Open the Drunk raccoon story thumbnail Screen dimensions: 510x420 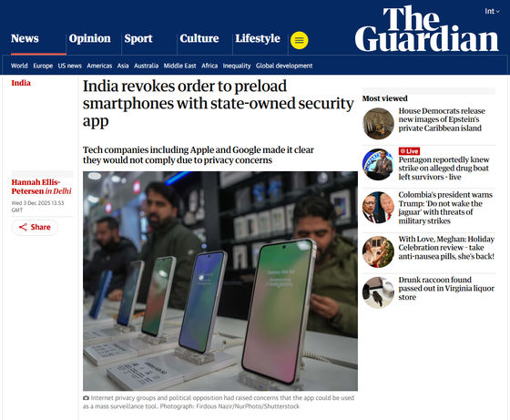click(378, 292)
